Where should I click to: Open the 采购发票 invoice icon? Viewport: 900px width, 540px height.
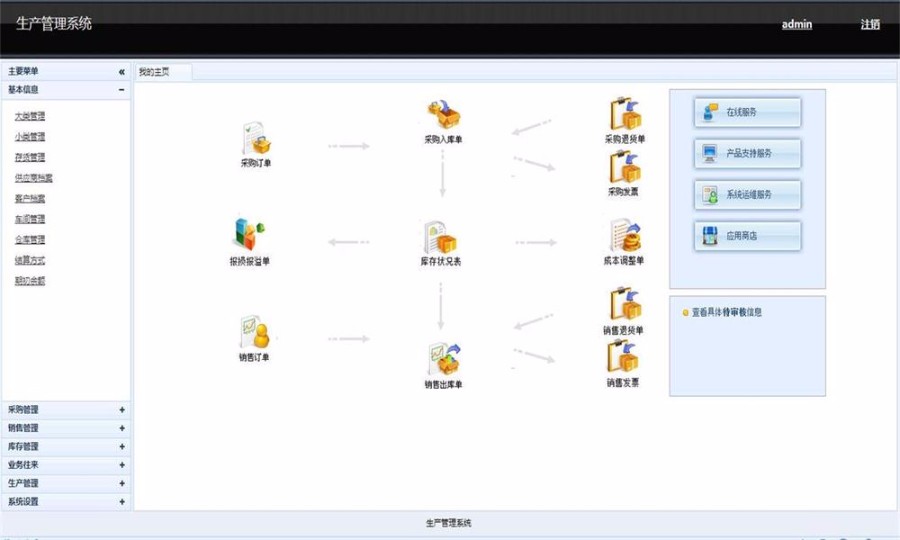point(625,166)
